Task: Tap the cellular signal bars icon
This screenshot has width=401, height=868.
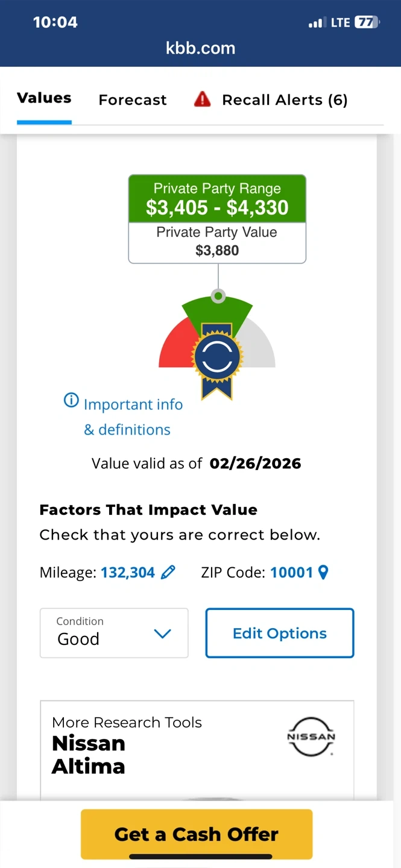Action: point(315,23)
